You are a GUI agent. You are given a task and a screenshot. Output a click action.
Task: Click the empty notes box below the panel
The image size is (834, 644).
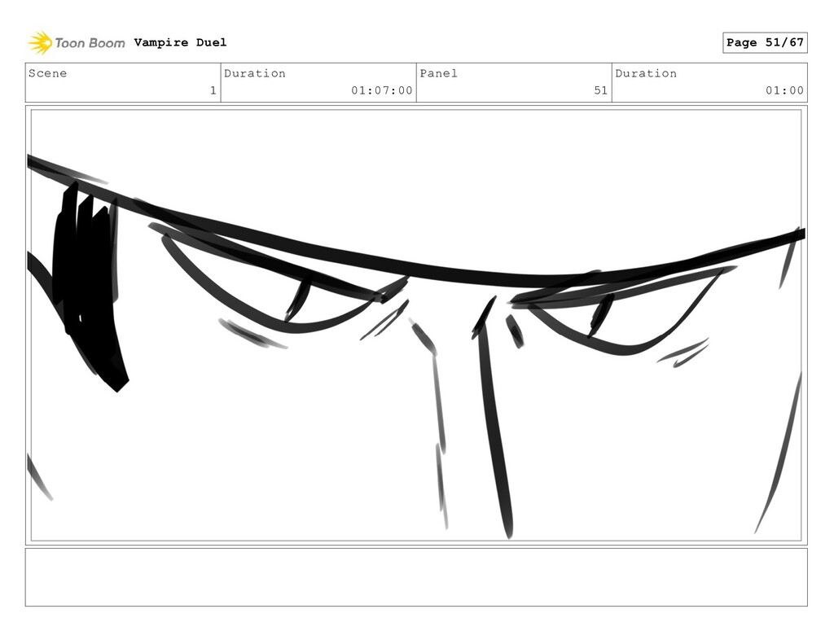click(x=416, y=577)
